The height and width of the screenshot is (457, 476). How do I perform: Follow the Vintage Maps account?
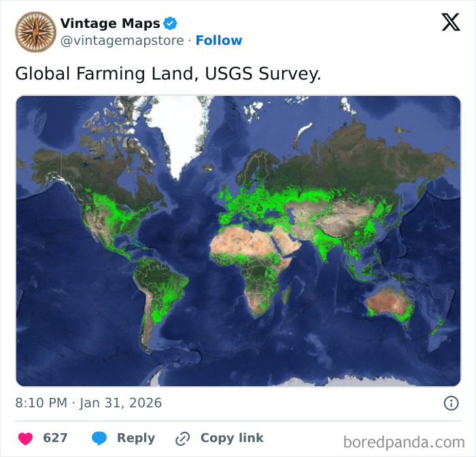218,41
